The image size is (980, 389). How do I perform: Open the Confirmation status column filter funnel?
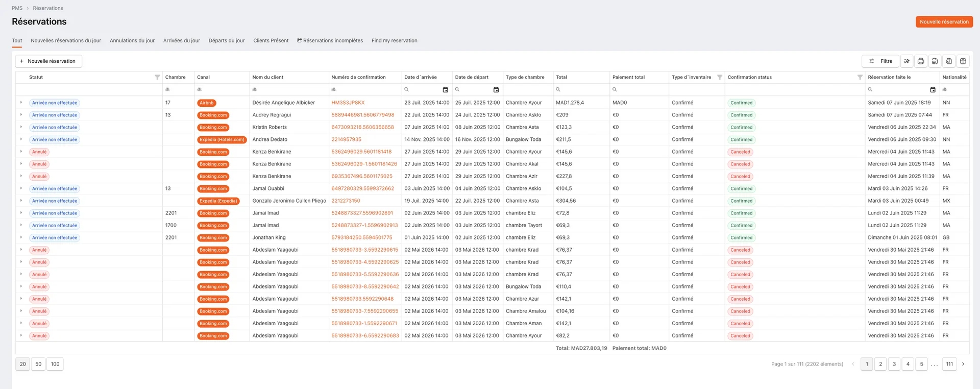[860, 78]
